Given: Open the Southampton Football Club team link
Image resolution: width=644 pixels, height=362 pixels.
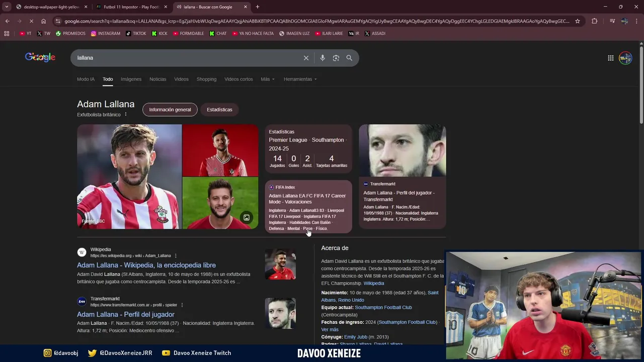Looking at the screenshot, I should (383, 308).
